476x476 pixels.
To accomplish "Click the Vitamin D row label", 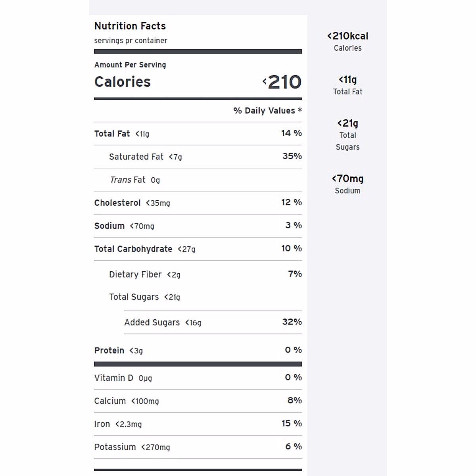I will 114,378.
